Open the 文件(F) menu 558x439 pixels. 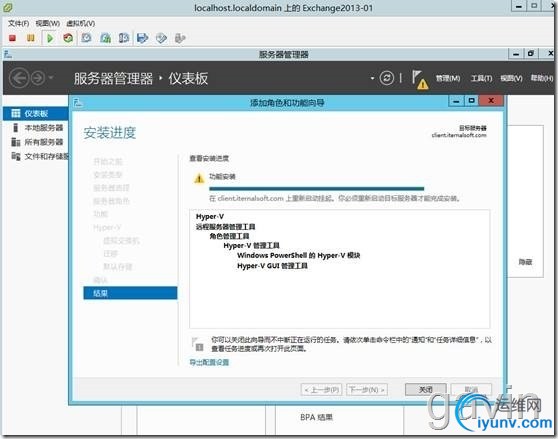point(19,23)
